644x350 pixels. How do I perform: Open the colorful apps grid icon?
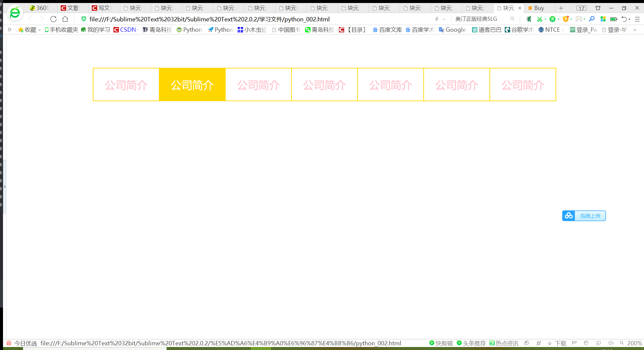point(603,19)
